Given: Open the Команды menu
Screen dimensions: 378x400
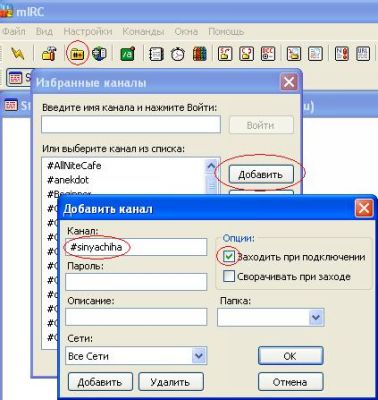Looking at the screenshot, I should coord(143,32).
